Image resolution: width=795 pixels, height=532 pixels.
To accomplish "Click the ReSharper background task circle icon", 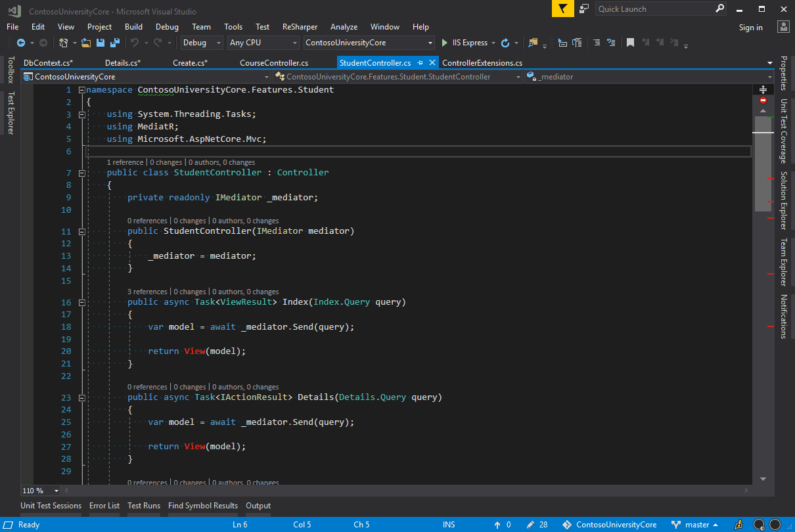I will (759, 525).
